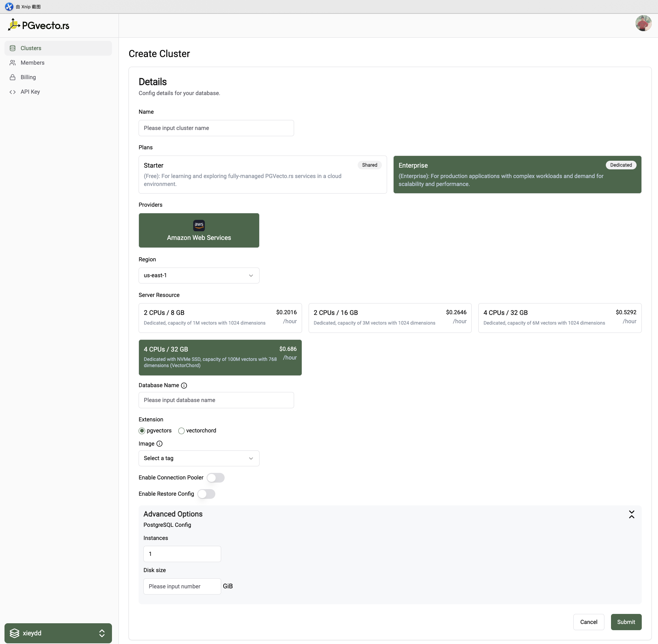Click the PGvecto.rs logo
The width and height of the screenshot is (658, 644).
point(38,25)
